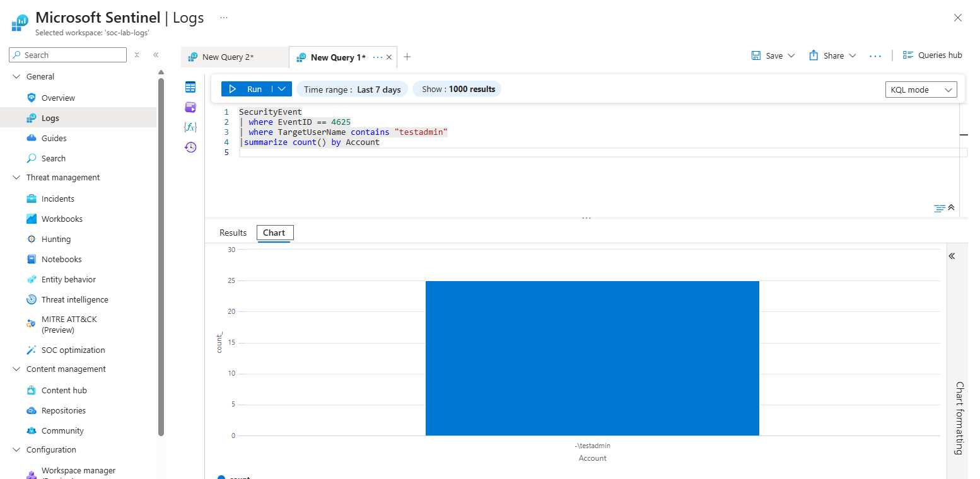Click the Microsoft Sentinel logo icon
980x479 pixels.
tap(20, 23)
